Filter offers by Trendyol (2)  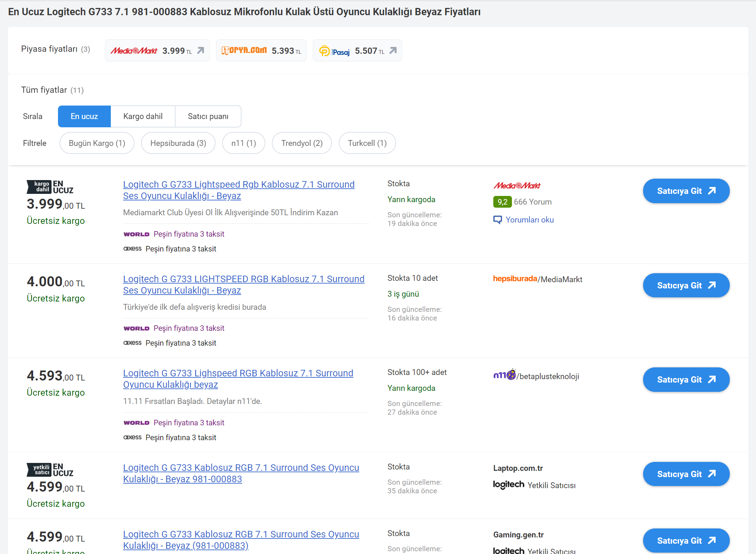[302, 143]
